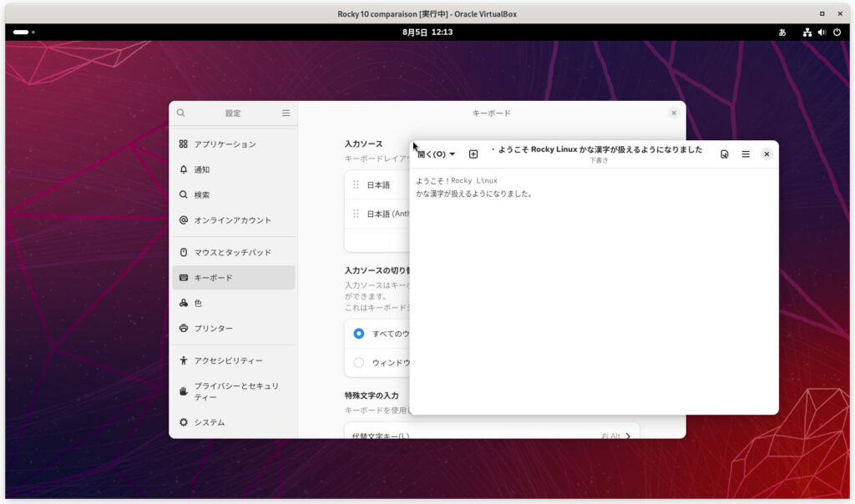Open Activities workspace indicator in top bar
The height and width of the screenshot is (504, 855).
tap(24, 33)
